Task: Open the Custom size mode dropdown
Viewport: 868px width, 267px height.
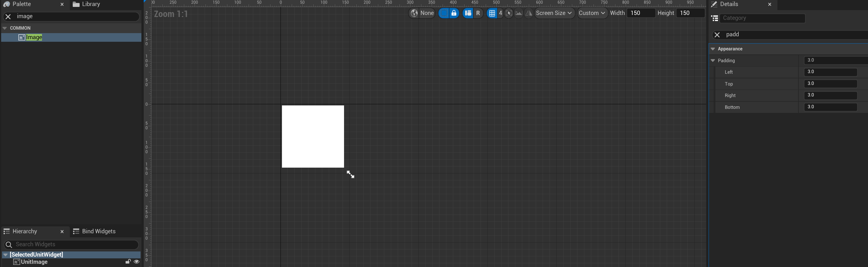Action: pos(592,13)
